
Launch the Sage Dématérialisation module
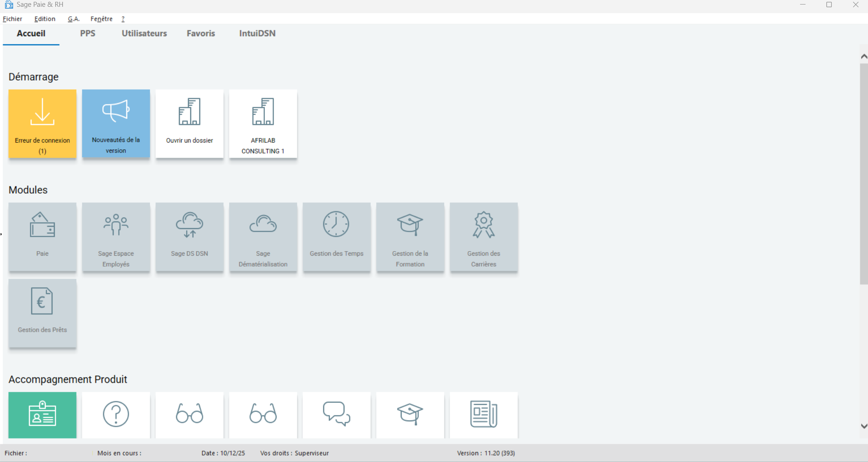coord(263,237)
